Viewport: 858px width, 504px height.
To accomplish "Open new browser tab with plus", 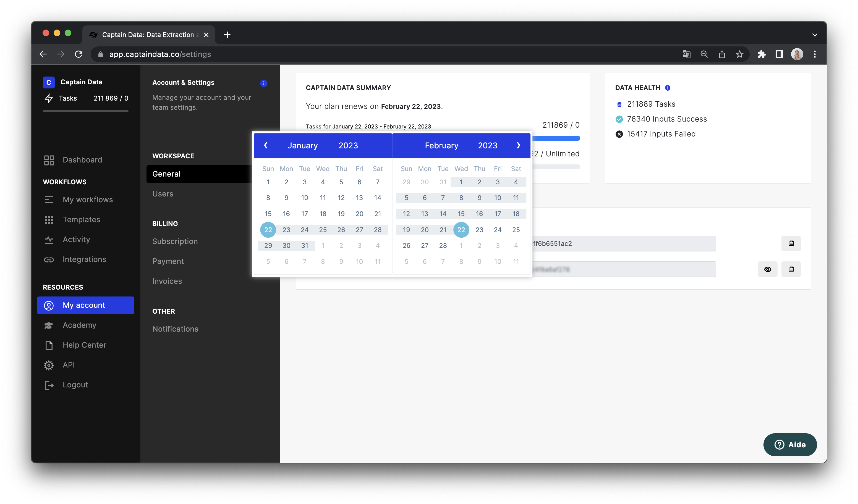I will coord(227,35).
